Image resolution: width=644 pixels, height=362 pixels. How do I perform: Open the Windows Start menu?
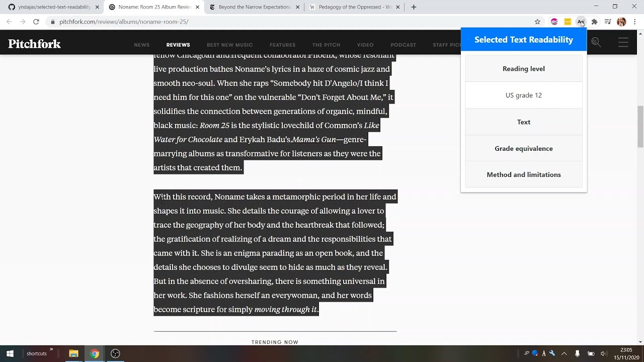10,353
